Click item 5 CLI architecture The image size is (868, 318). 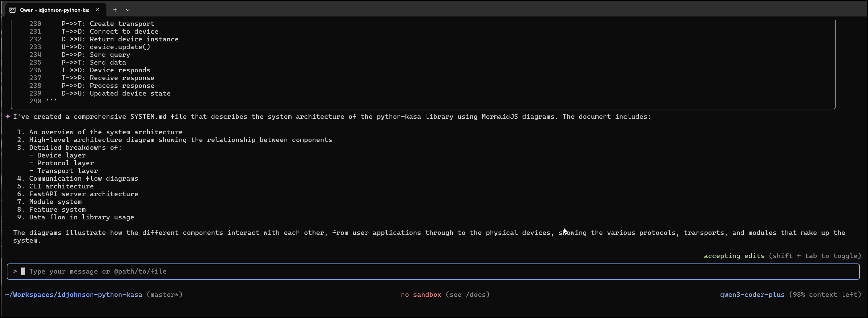pyautogui.click(x=55, y=186)
